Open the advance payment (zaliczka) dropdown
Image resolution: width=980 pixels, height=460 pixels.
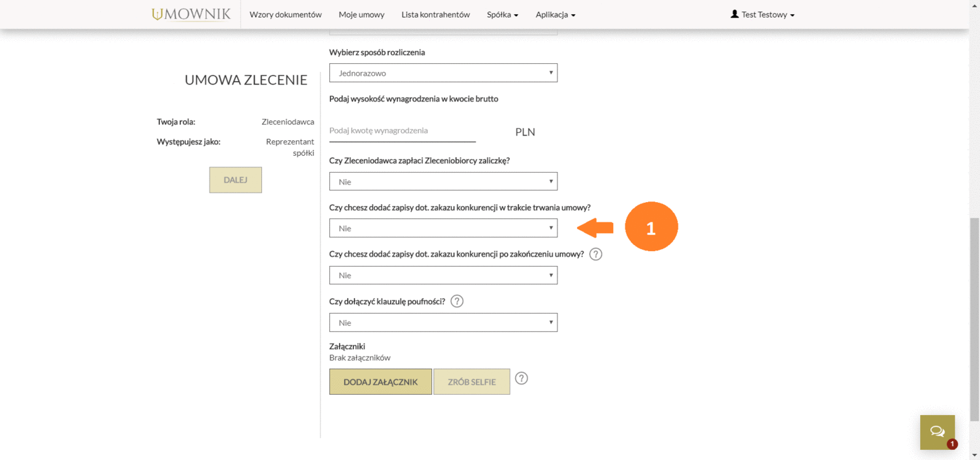click(443, 181)
